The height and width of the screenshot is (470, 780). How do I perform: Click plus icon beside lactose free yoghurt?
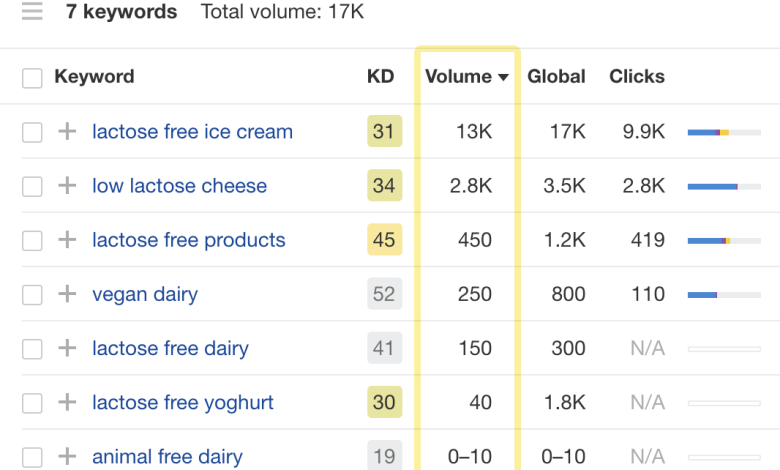[67, 402]
